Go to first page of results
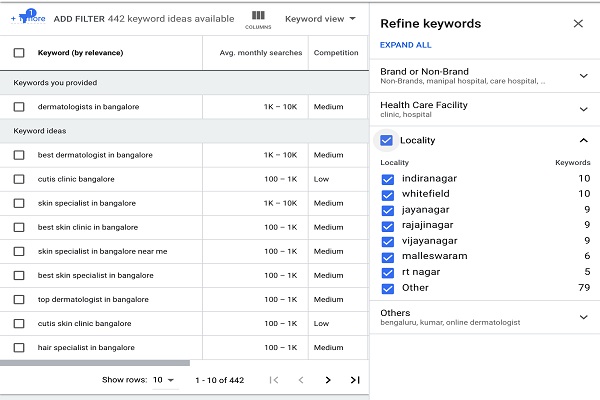600x400 pixels. coord(274,380)
